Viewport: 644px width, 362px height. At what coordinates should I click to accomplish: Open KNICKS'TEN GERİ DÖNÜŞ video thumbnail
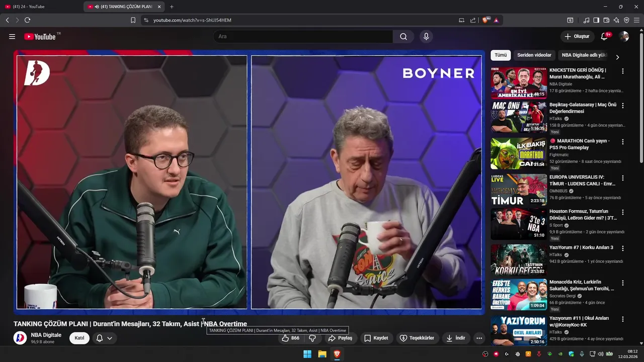(519, 82)
